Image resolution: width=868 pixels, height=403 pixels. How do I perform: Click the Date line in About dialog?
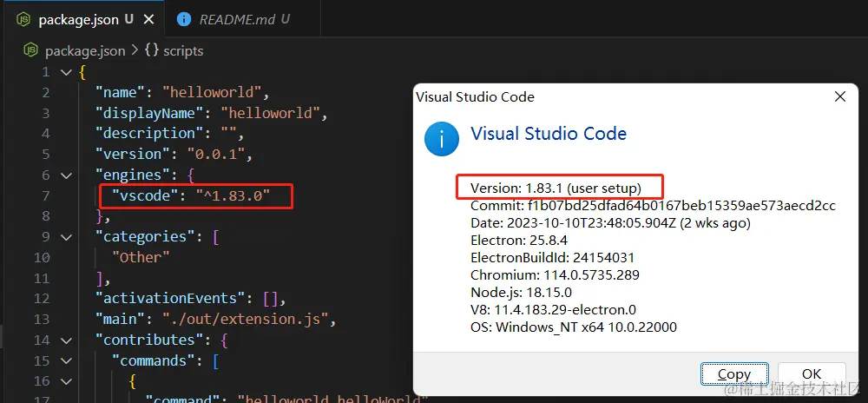click(610, 223)
